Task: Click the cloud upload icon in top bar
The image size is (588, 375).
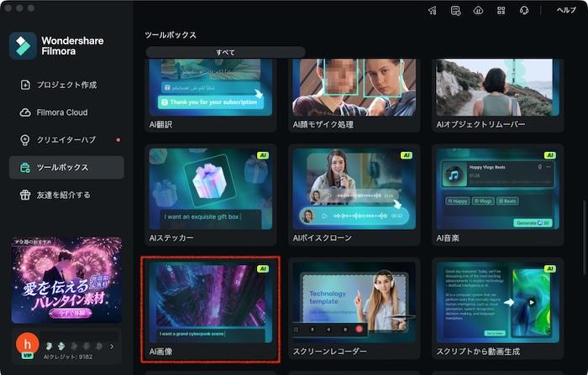Action: [x=478, y=10]
